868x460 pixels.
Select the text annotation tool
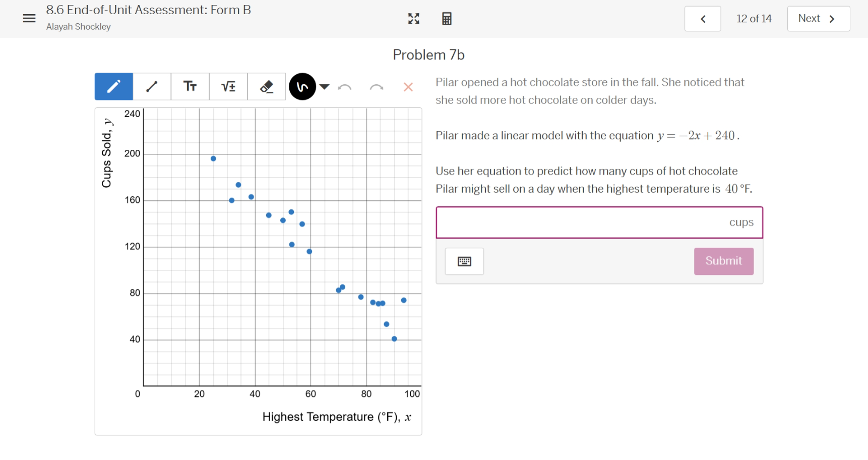click(190, 86)
